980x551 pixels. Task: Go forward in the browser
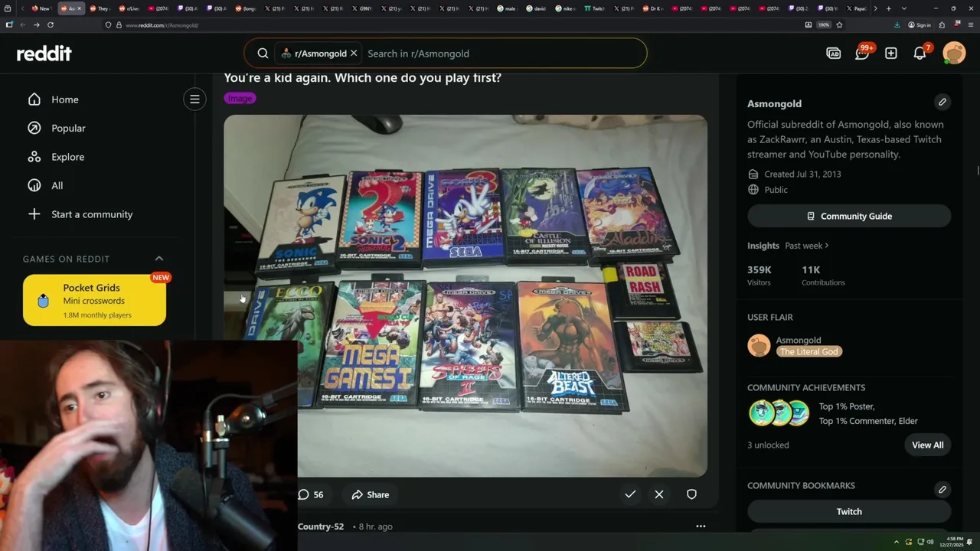point(36,24)
